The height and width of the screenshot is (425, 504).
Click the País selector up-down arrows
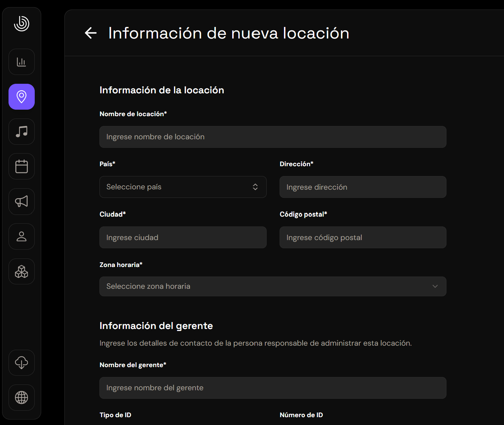[255, 187]
